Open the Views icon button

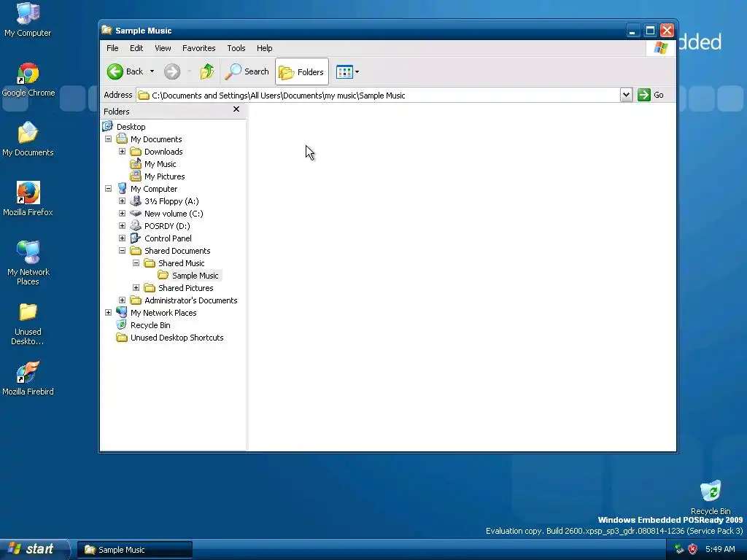pyautogui.click(x=344, y=72)
